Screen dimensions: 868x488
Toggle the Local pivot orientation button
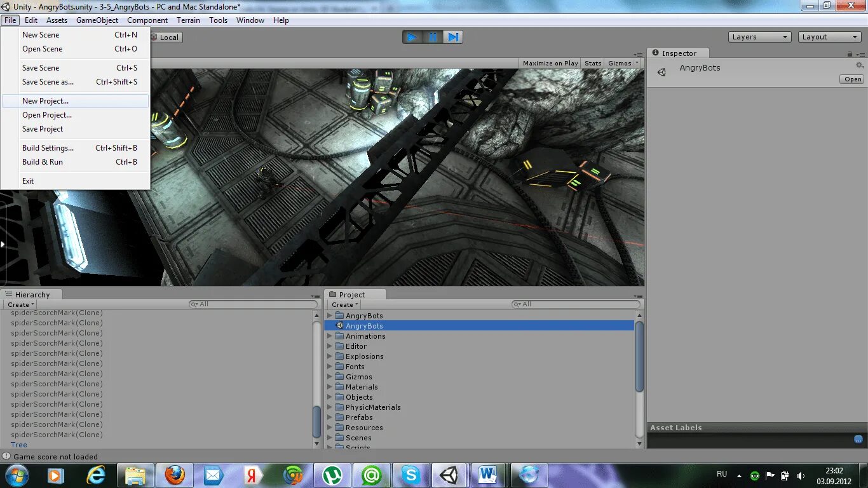(165, 37)
